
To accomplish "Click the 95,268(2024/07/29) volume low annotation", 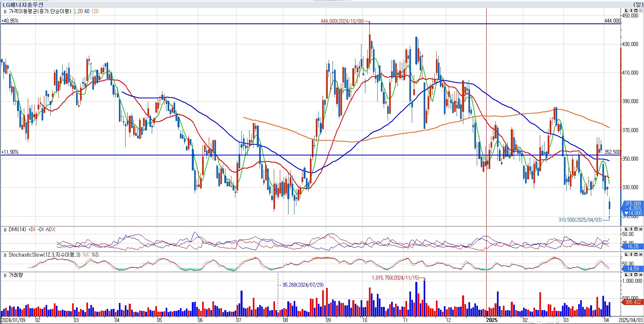I will (303, 285).
